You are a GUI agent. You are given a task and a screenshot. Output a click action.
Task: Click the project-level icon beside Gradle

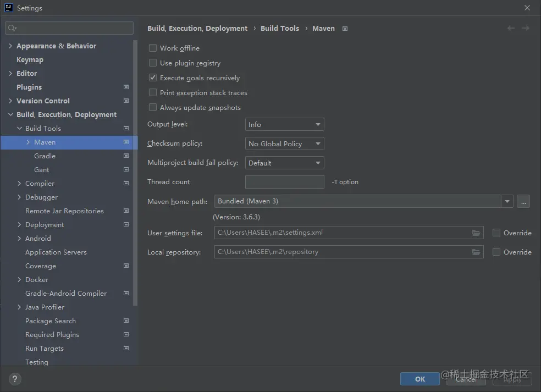click(x=126, y=156)
